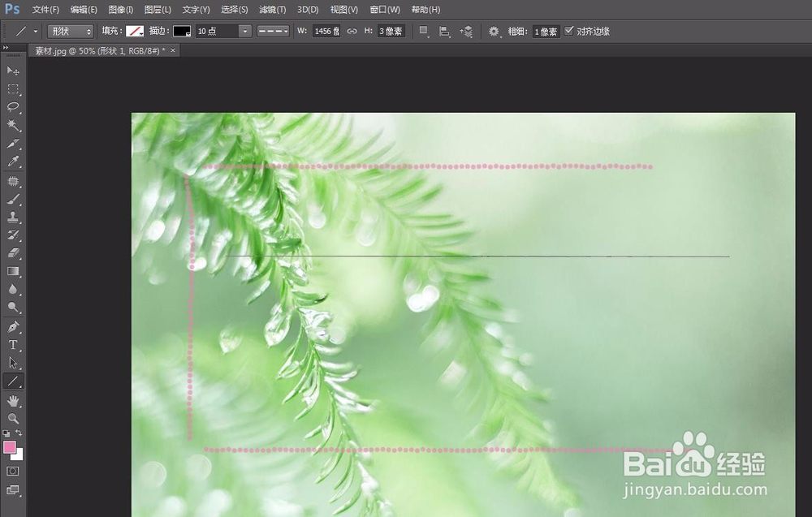Open the fill color swatch
Screen dimensions: 812x517
pyautogui.click(x=135, y=32)
